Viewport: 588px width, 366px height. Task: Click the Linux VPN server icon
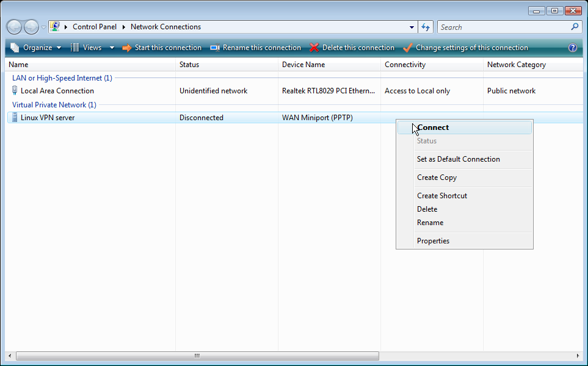[15, 117]
